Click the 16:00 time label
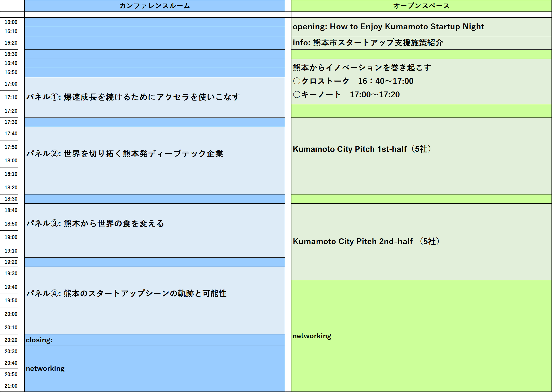552x392 pixels. [x=11, y=22]
